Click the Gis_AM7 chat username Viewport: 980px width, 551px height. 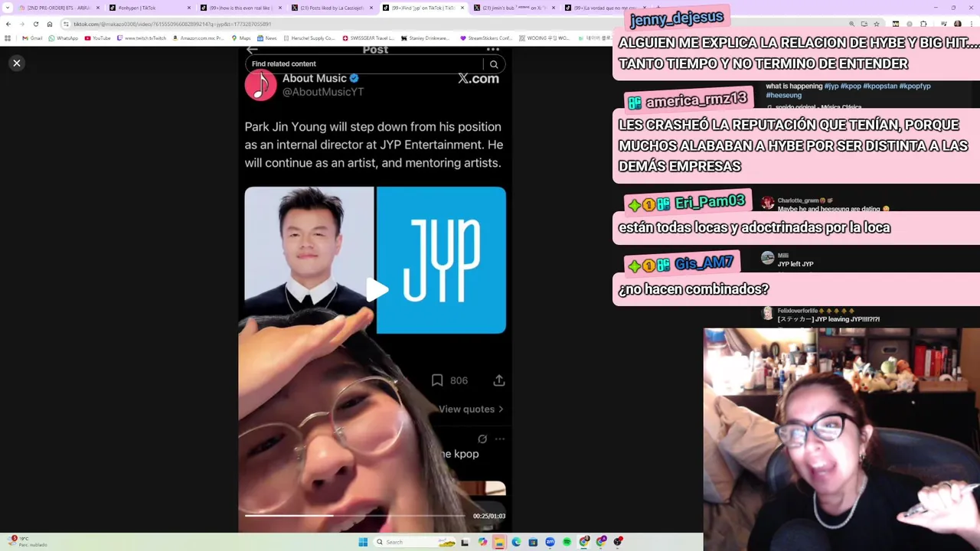click(703, 263)
